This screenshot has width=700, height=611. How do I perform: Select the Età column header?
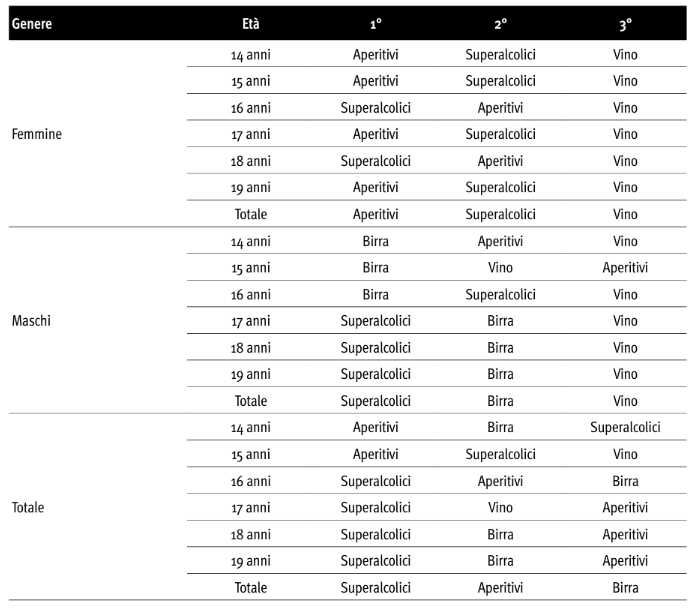pyautogui.click(x=251, y=23)
